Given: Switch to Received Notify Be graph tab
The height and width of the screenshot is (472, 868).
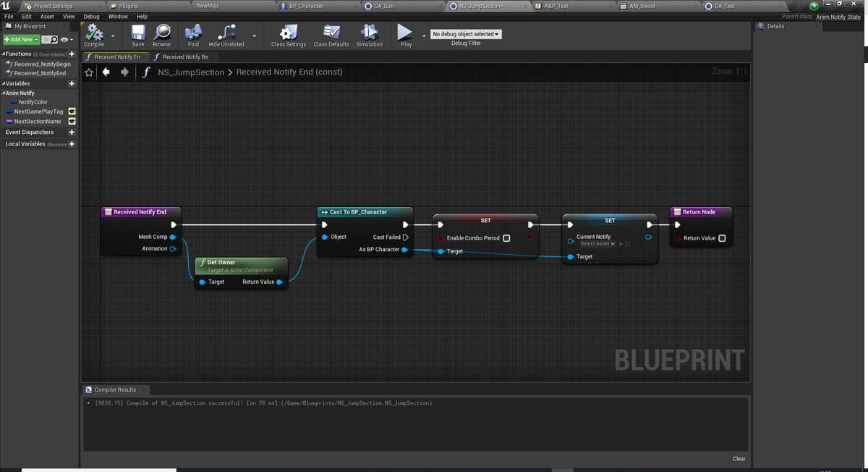Looking at the screenshot, I should point(184,56).
